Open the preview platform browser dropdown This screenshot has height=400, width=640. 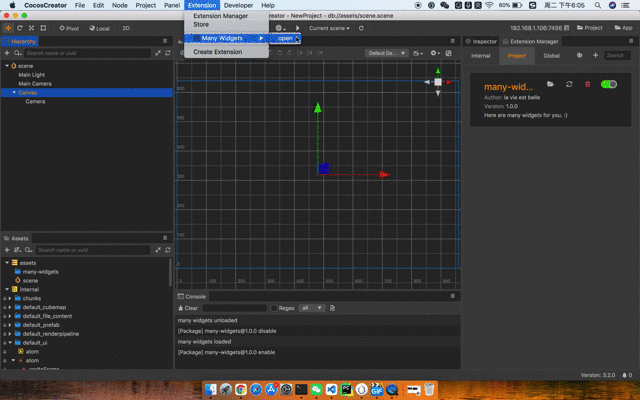click(x=280, y=28)
